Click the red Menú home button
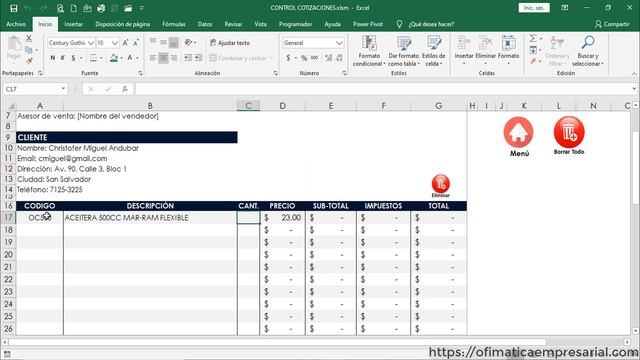Screen dimensions: 640x360 click(518, 137)
